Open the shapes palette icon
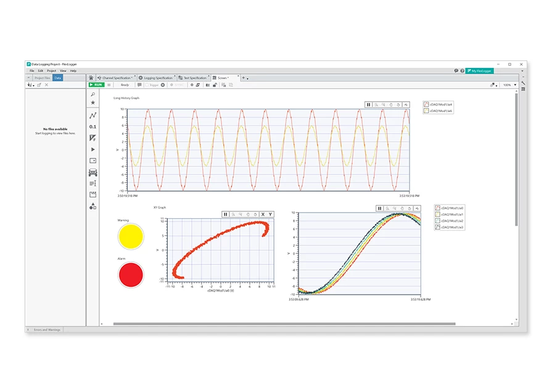The width and height of the screenshot is (552, 392). [x=93, y=206]
